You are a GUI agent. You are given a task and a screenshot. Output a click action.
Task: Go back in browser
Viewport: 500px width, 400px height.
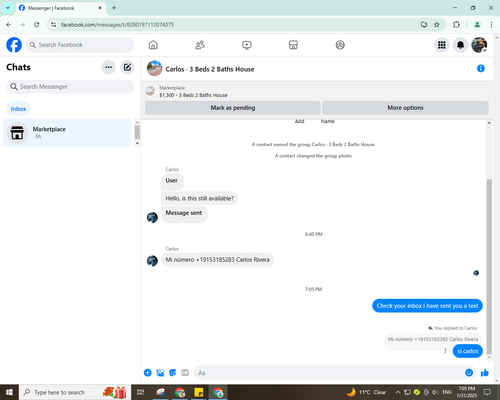click(x=9, y=25)
